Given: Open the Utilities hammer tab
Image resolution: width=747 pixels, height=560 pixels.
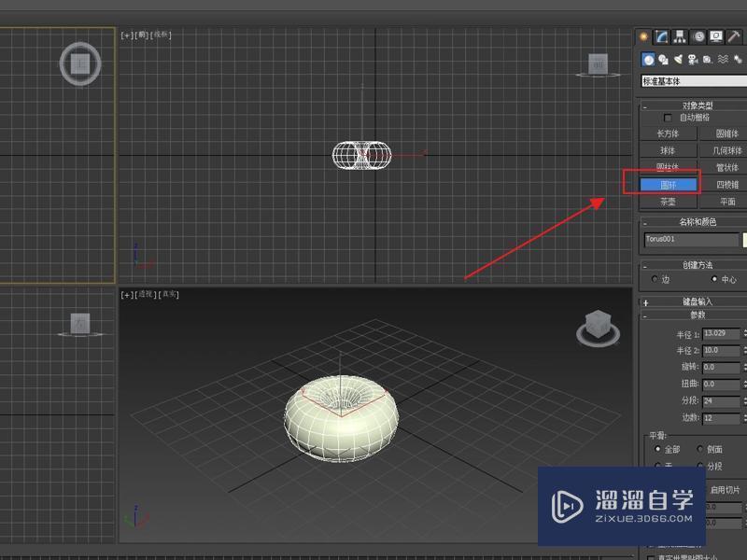Looking at the screenshot, I should 734,36.
